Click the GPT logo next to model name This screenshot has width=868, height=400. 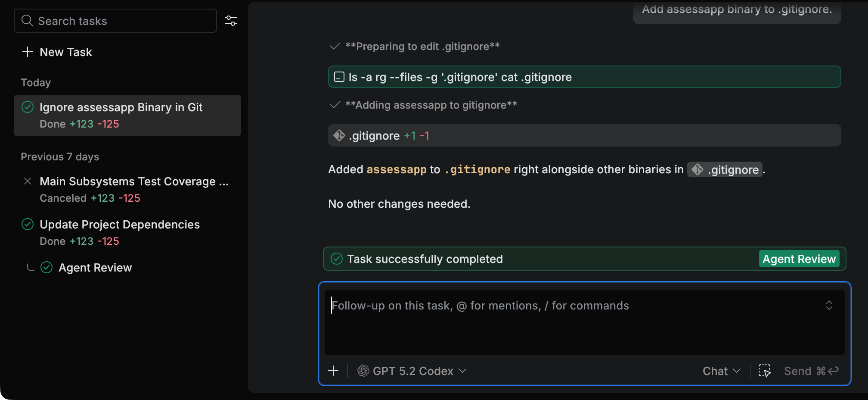[x=363, y=371]
